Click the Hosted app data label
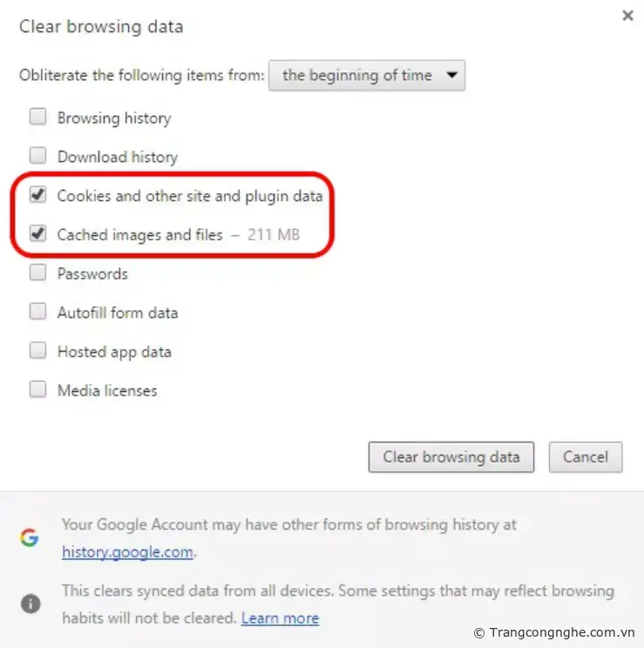 114,352
